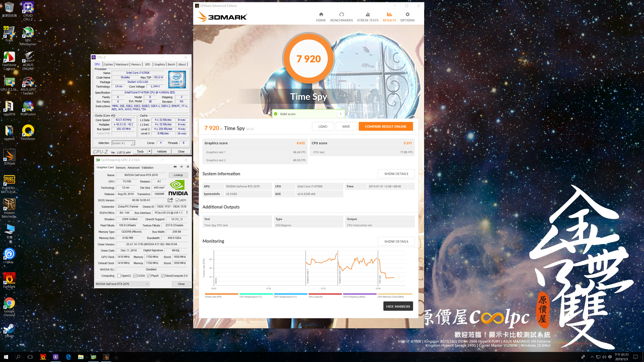Open the FurMark desktop icon
This screenshot has height=362, width=644.
pos(9,280)
